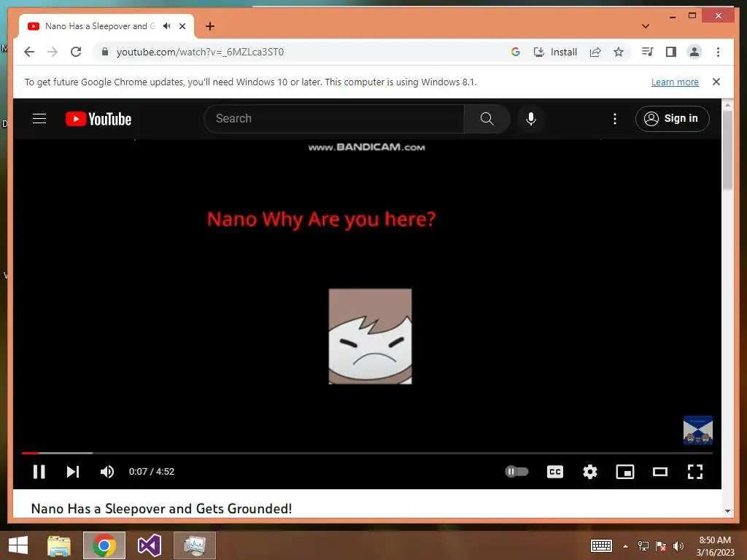Seek on the video progress bar

[x=367, y=453]
